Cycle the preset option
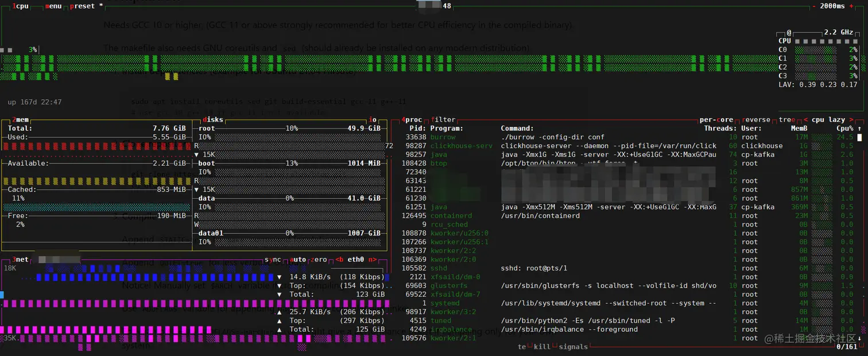 tap(86, 6)
